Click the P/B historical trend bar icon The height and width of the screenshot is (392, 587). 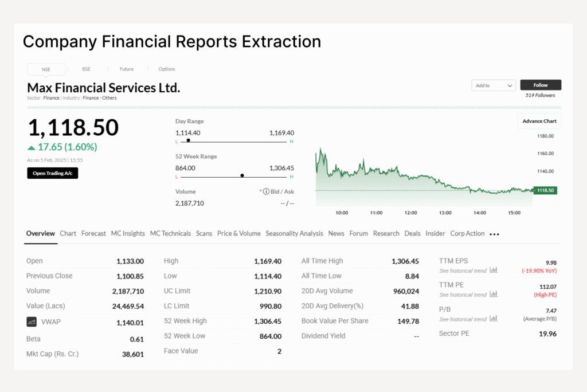(x=494, y=319)
